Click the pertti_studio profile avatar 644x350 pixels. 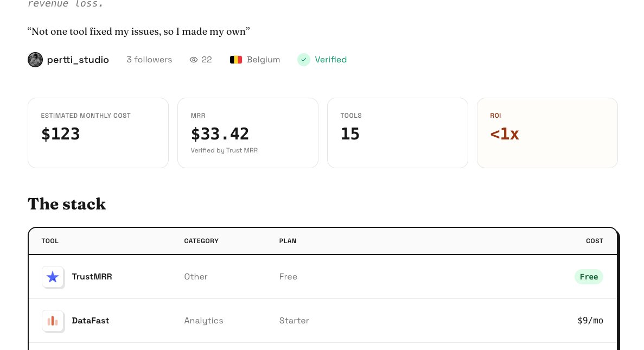pyautogui.click(x=35, y=60)
